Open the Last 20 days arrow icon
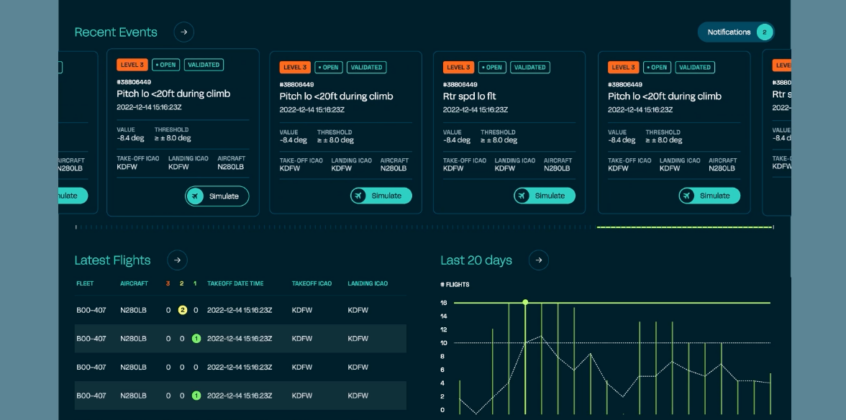Image resolution: width=846 pixels, height=420 pixels. (538, 260)
